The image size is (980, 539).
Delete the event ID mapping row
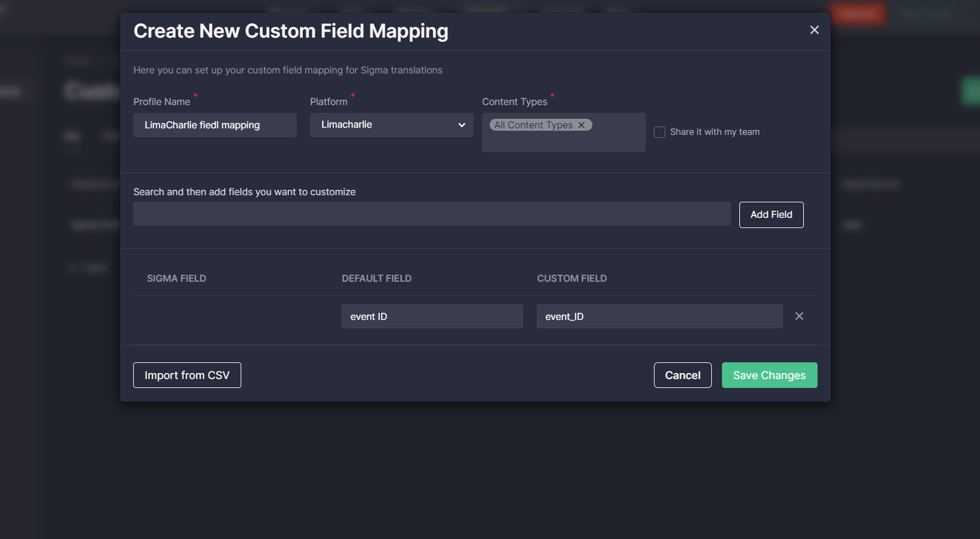pyautogui.click(x=799, y=316)
